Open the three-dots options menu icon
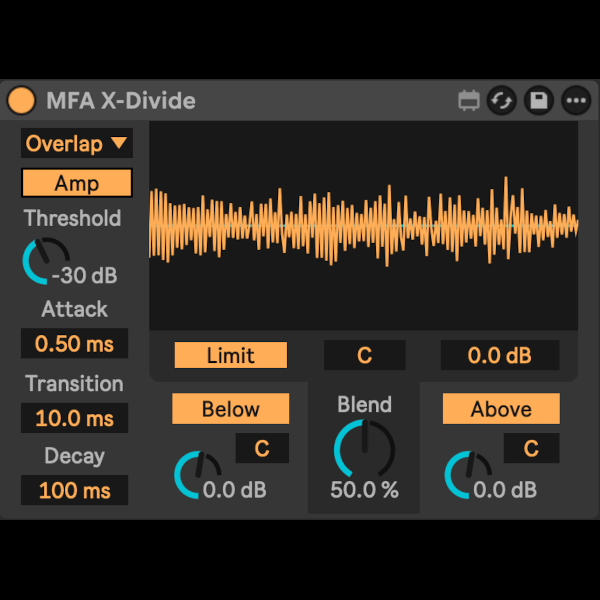Image resolution: width=600 pixels, height=600 pixels. coord(576,101)
